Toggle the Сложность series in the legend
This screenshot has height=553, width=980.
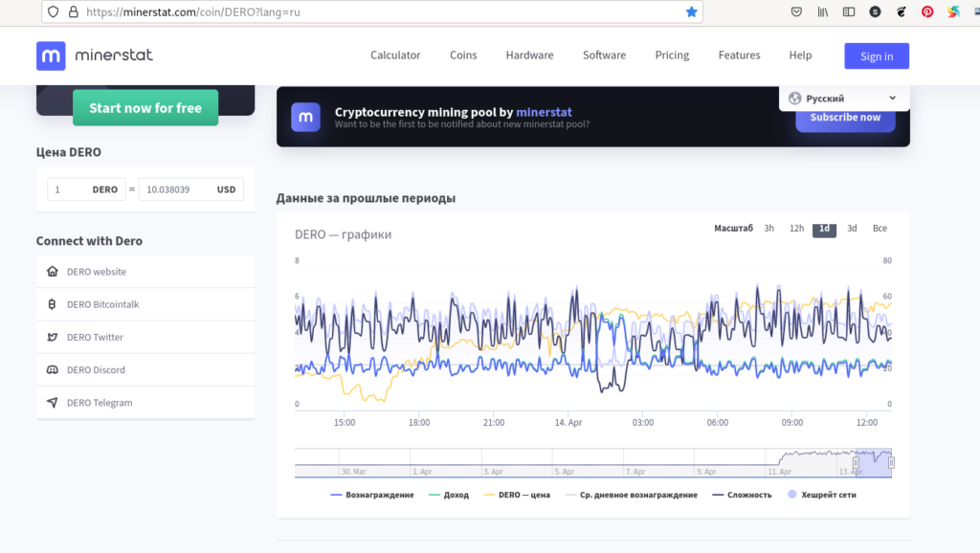(x=742, y=495)
